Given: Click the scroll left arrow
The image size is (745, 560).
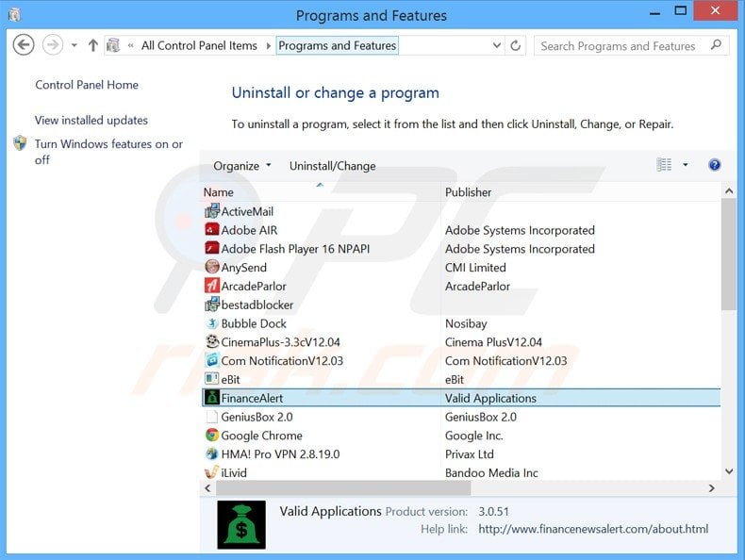Looking at the screenshot, I should tap(207, 487).
